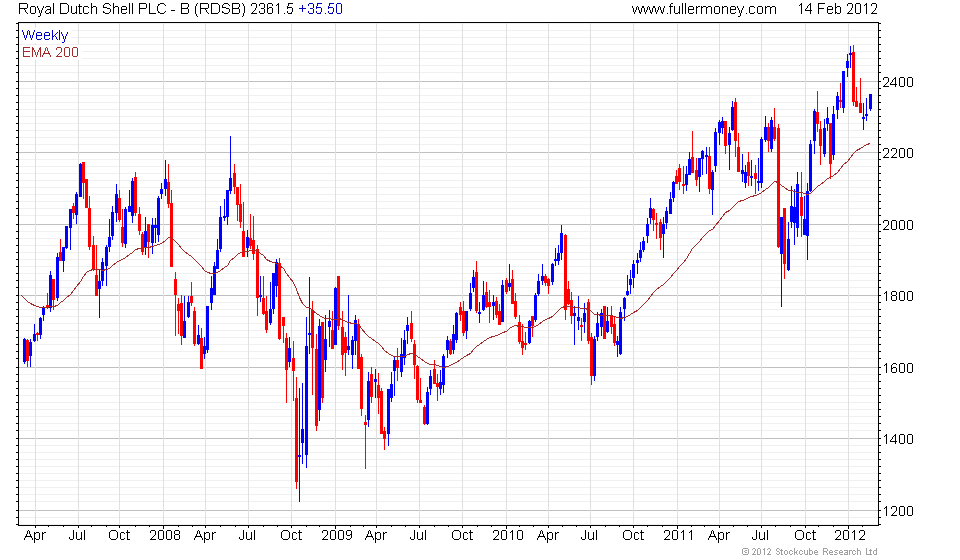The image size is (960, 560).
Task: Click the price change +35.50
Action: 320,9
